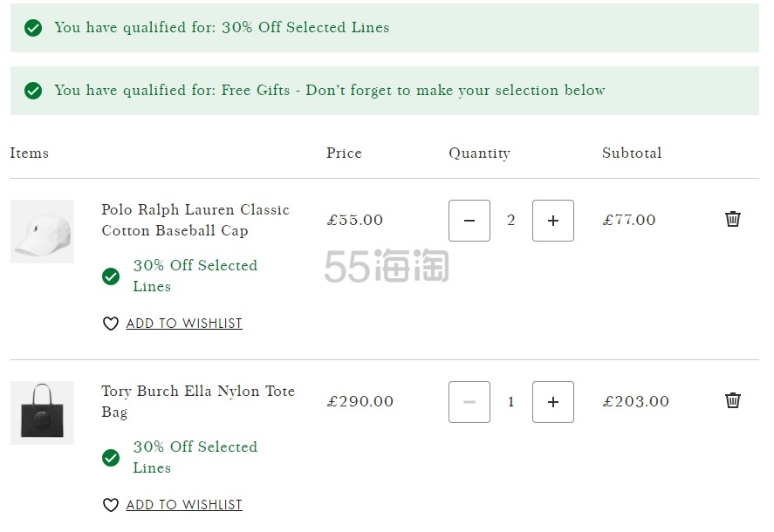Delete Polo Ralph Lauren cap from basket
This screenshot has width=774, height=532.
click(x=732, y=219)
